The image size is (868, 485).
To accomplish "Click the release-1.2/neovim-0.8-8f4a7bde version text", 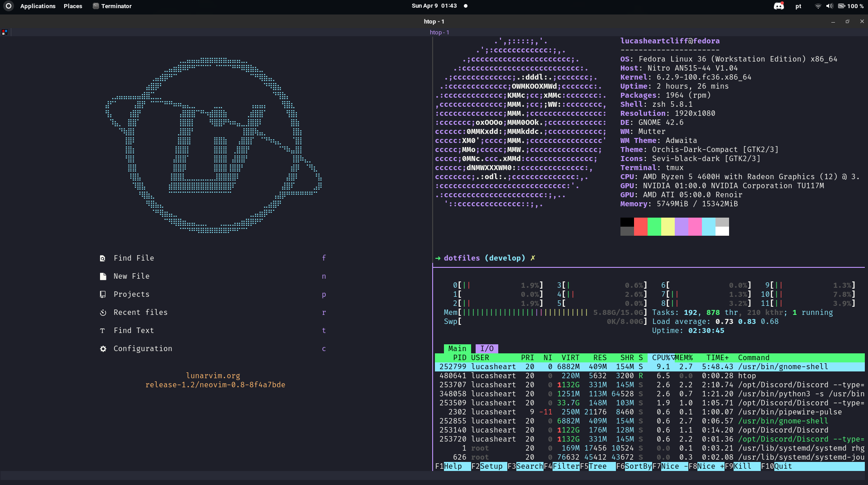I will click(215, 385).
